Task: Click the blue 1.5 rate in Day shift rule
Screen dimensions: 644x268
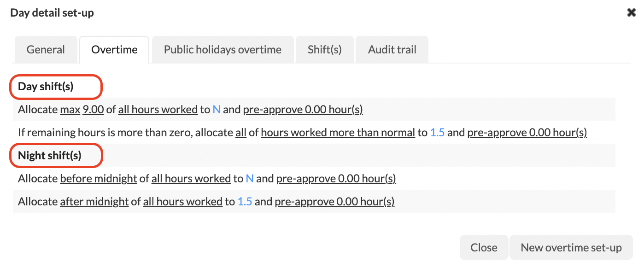Action: [437, 133]
